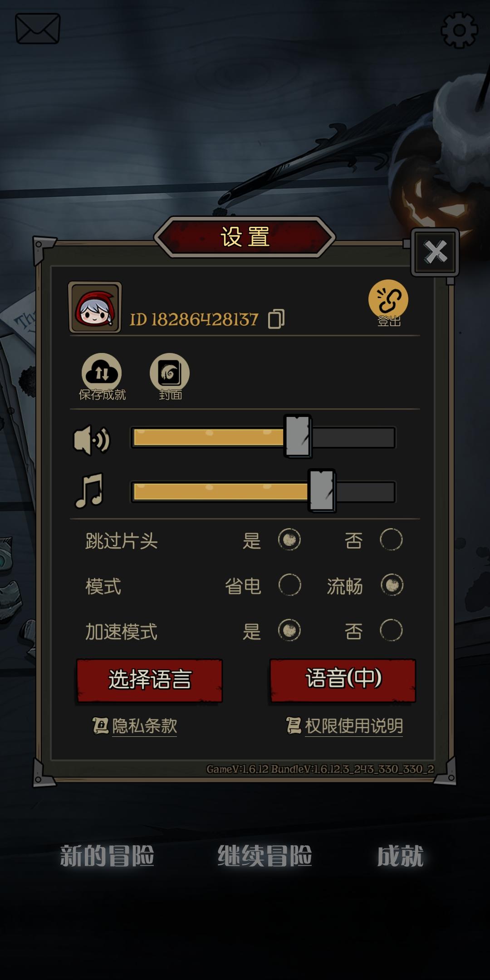Click the sound effects volume slider handle
Image resolution: width=490 pixels, height=980 pixels.
click(298, 436)
